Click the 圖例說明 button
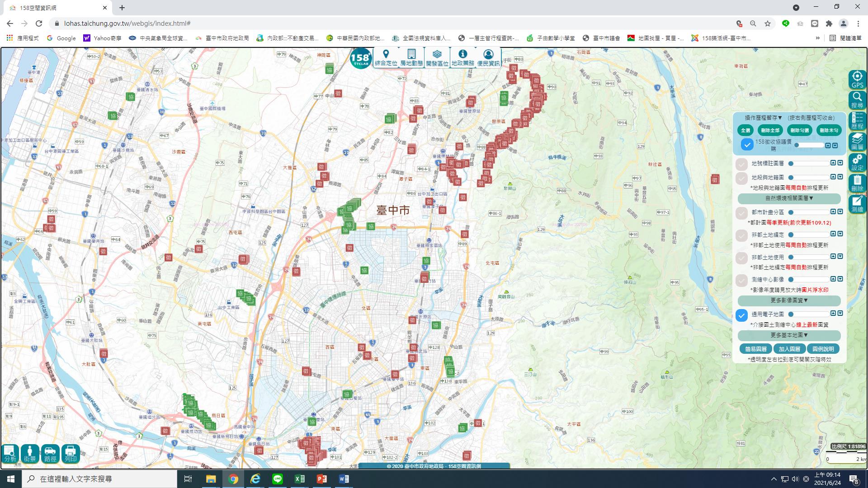Viewport: 868px width, 488px height. (x=823, y=349)
